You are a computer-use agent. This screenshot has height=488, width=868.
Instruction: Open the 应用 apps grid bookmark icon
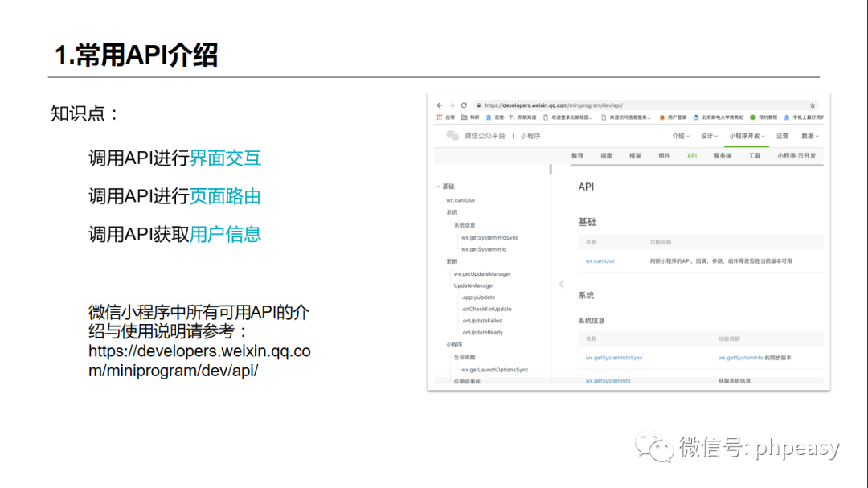(x=440, y=117)
